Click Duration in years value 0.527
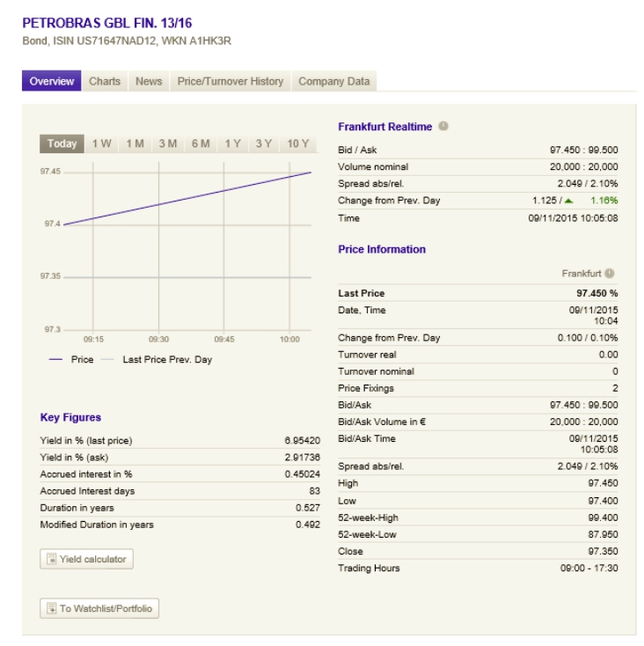 click(x=308, y=508)
